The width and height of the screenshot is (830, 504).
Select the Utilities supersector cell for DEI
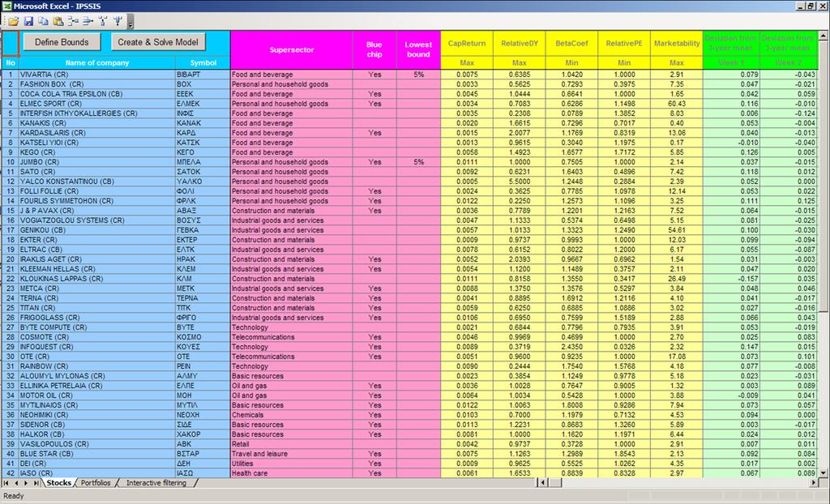[x=292, y=463]
